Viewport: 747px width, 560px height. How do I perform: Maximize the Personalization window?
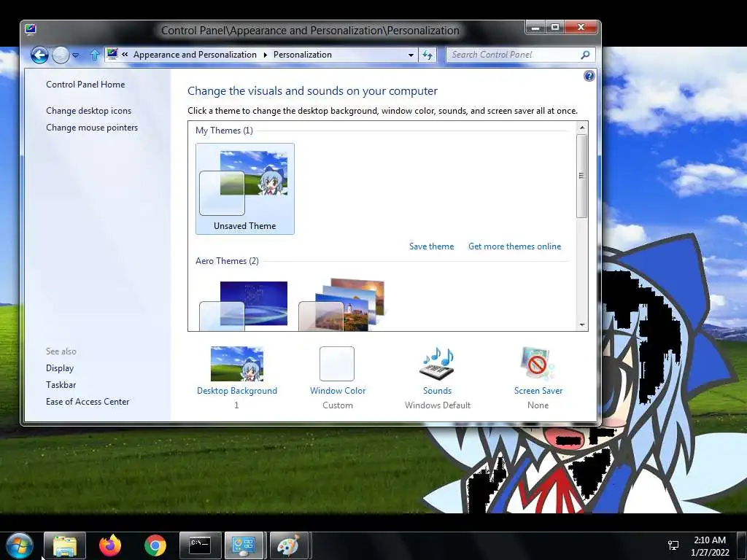tap(555, 28)
